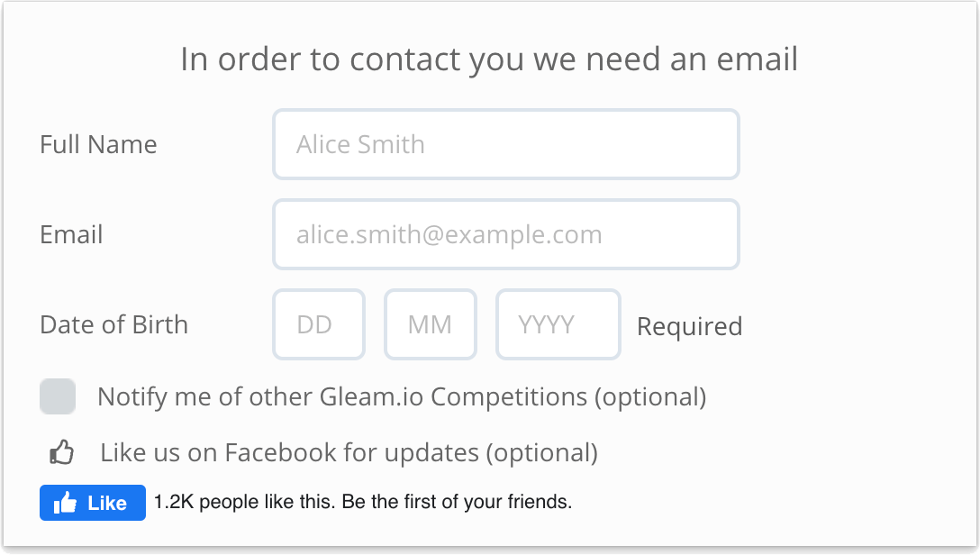Click the thumbs-up icon inside the blue Like button
Viewport: 980px width, 555px height.
[66, 503]
